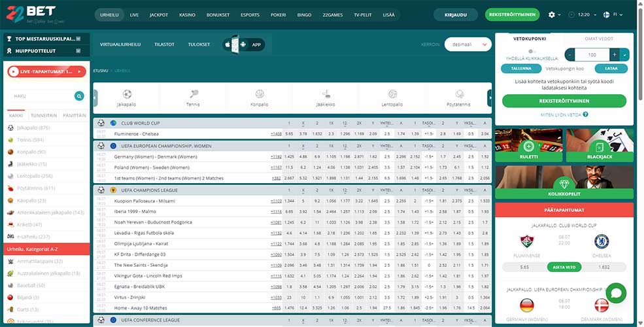Choose the Koripallo basketball icon
This screenshot has width=644, height=327.
[260, 94]
